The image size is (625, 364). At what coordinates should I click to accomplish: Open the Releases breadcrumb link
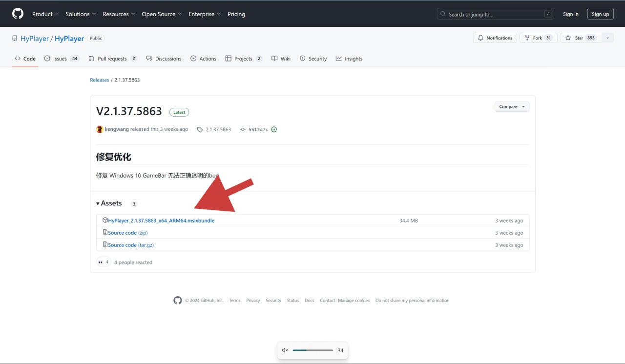pyautogui.click(x=100, y=80)
